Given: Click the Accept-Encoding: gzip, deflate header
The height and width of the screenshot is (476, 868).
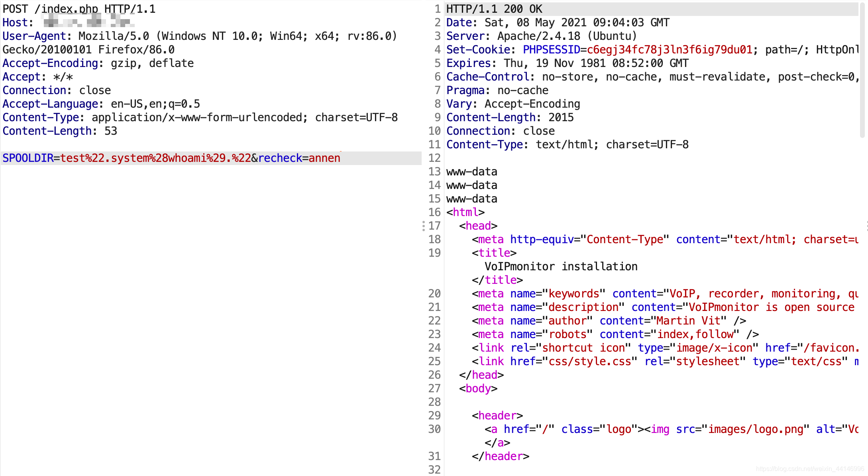Looking at the screenshot, I should pyautogui.click(x=98, y=63).
